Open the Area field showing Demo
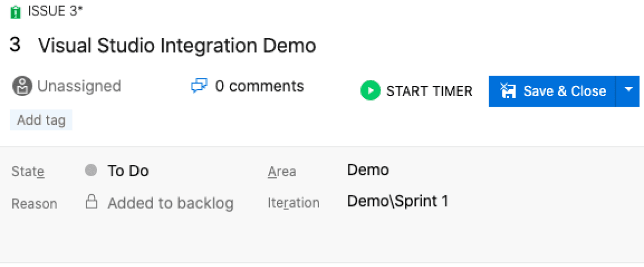The width and height of the screenshot is (644, 267). (368, 170)
